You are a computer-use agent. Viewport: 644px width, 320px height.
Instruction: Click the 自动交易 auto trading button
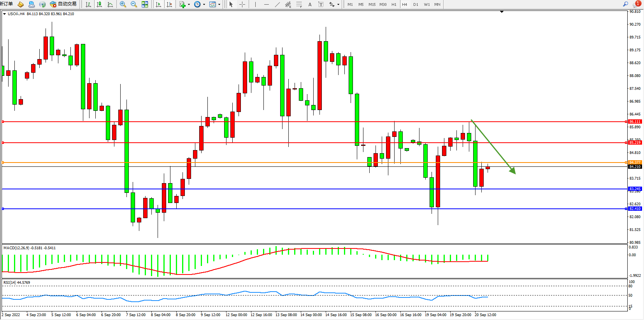[63, 4]
